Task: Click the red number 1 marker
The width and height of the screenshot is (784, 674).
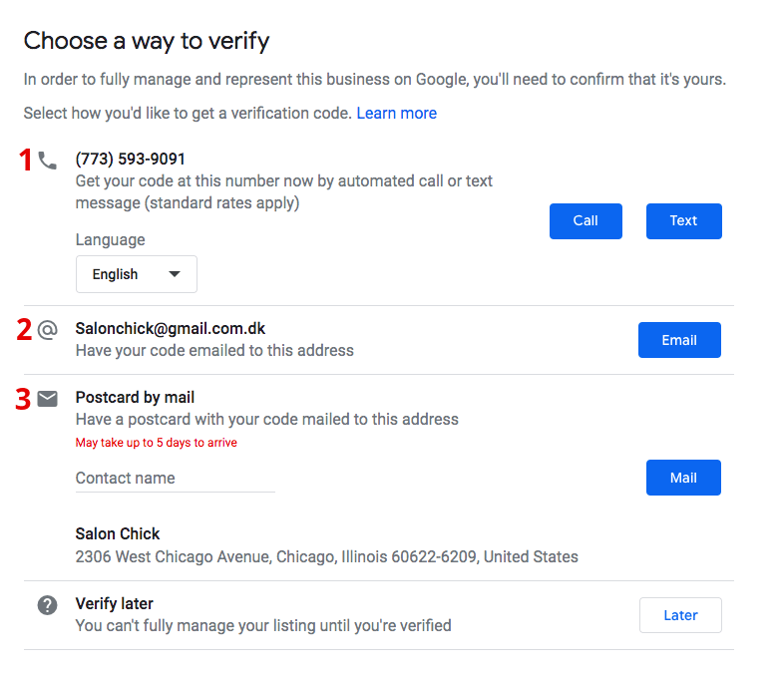Action: tap(26, 161)
